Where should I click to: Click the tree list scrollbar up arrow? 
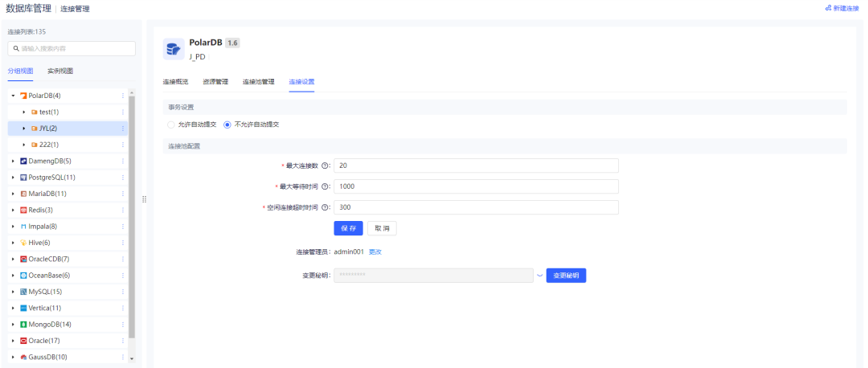coord(131,92)
